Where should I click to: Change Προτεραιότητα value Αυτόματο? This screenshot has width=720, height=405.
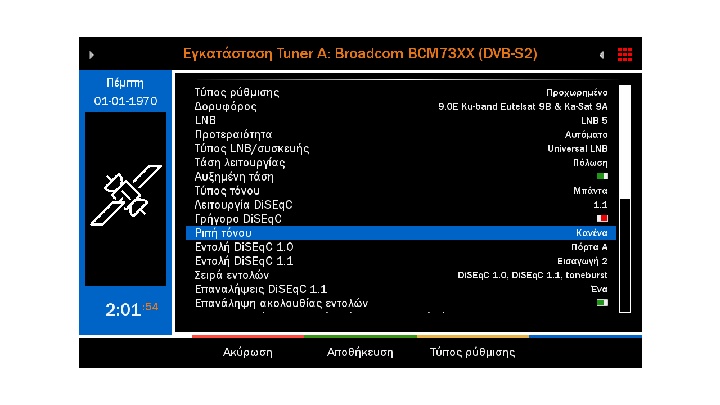click(x=586, y=135)
